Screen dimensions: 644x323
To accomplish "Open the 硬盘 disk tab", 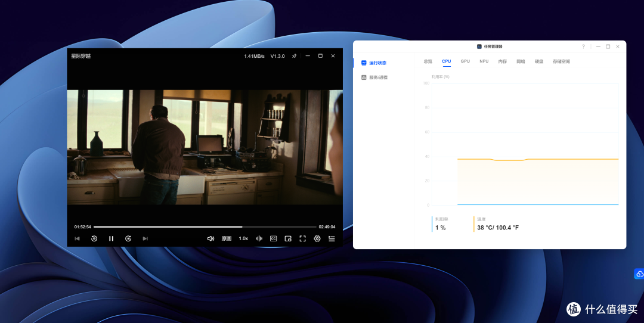I will pyautogui.click(x=539, y=61).
